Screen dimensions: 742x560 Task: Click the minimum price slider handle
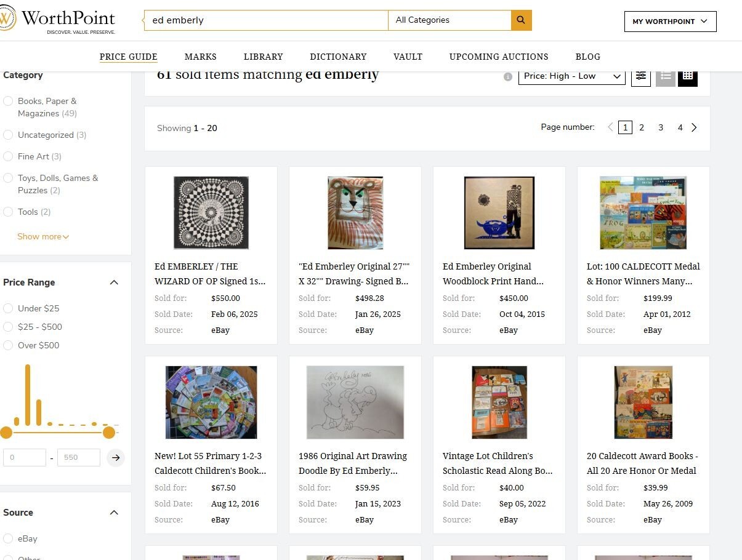pos(6,433)
